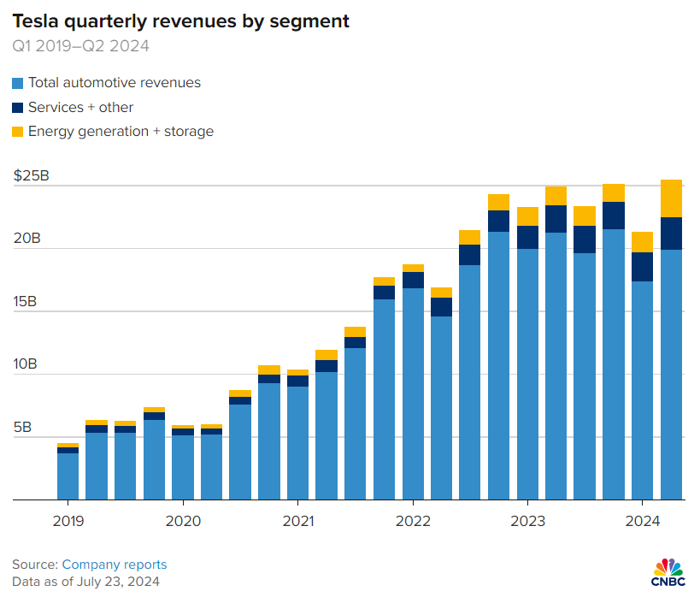Click the 20B y-axis label
This screenshot has width=700, height=603.
click(x=26, y=238)
